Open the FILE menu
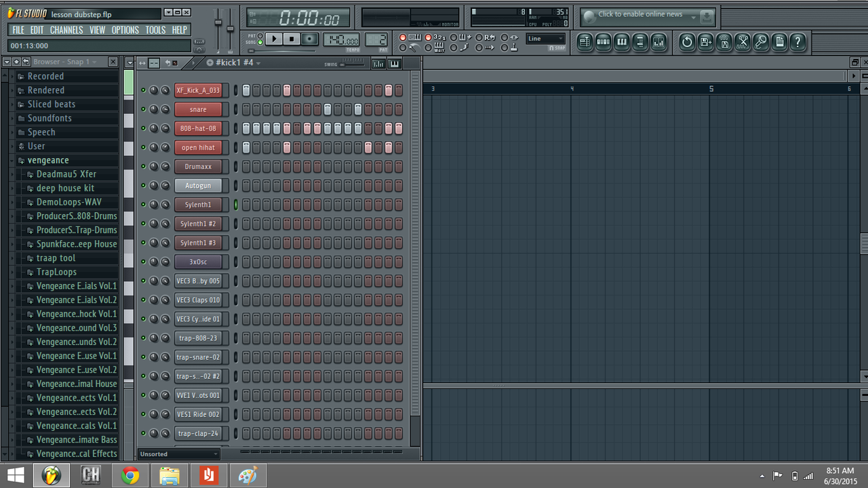 click(18, 30)
